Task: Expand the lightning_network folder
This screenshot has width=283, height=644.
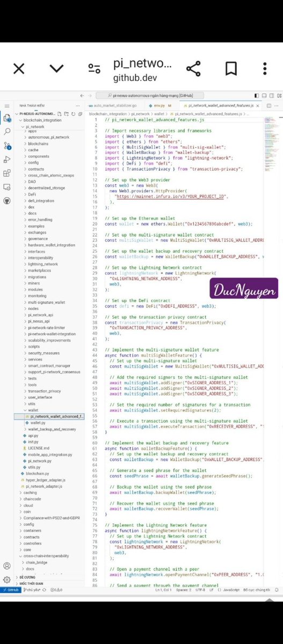Action: [43, 264]
